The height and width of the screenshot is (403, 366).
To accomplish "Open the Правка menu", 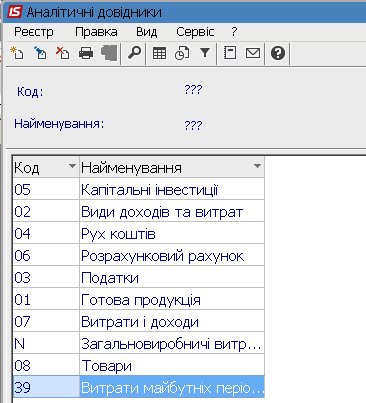I will tap(96, 32).
